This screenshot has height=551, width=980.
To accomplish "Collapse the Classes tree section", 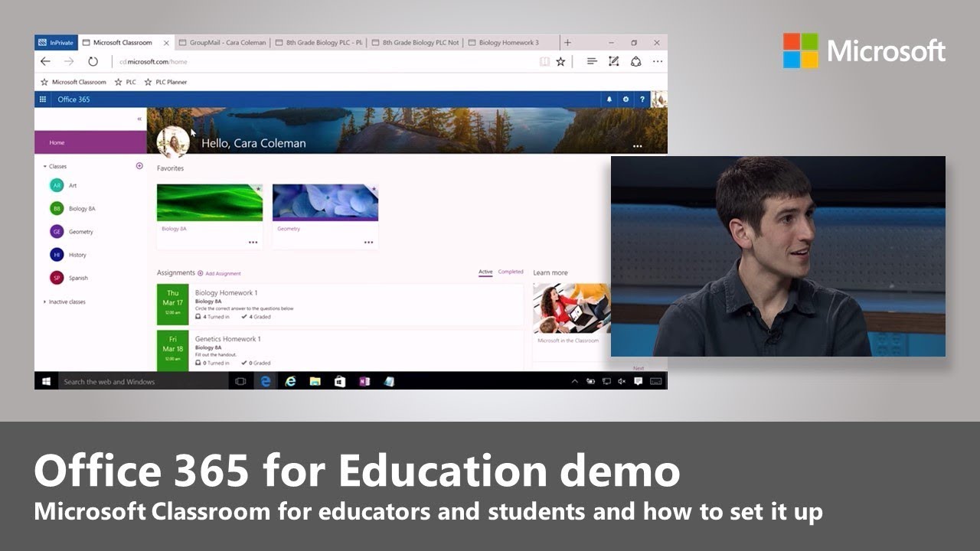I will tap(45, 166).
